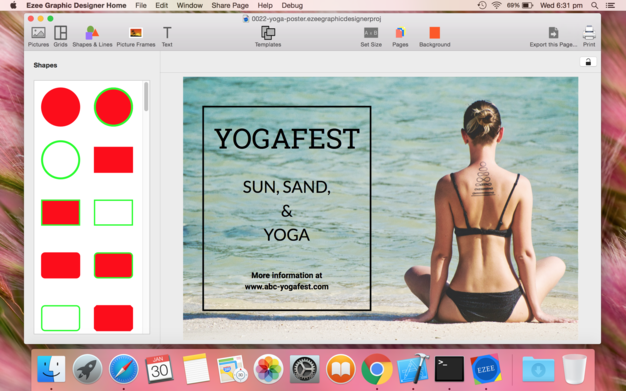Click the Background color button
This screenshot has height=391, width=626.
coord(434,37)
